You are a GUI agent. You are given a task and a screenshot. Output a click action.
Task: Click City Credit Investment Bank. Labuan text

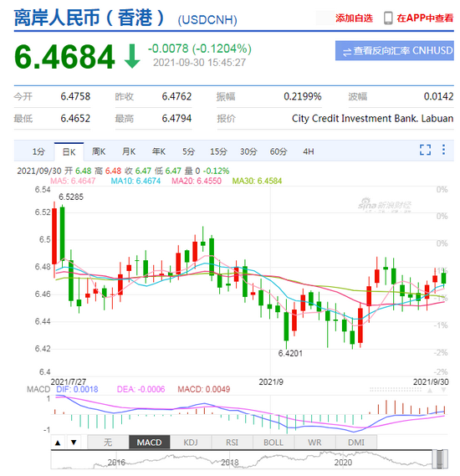tap(373, 119)
